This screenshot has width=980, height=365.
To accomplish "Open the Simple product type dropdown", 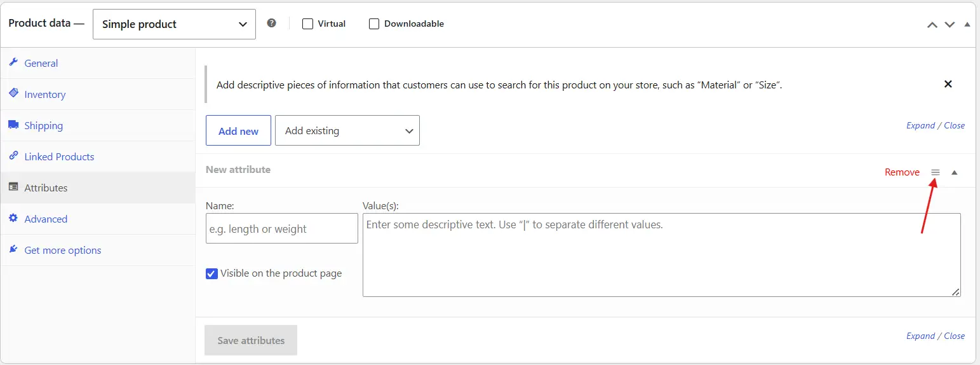I will click(174, 24).
